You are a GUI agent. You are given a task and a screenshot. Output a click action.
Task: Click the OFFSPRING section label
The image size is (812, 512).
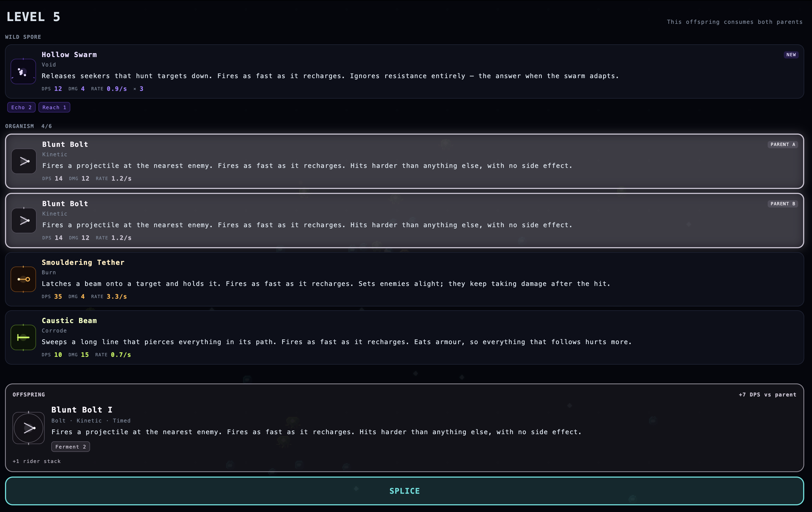(29, 394)
